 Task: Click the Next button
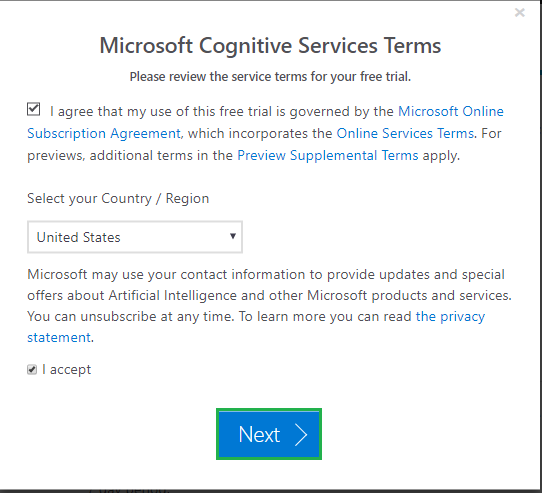tap(269, 434)
